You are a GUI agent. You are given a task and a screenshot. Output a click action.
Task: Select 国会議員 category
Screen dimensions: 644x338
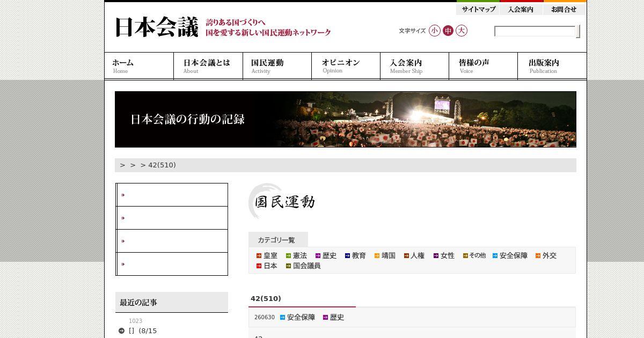coord(303,266)
